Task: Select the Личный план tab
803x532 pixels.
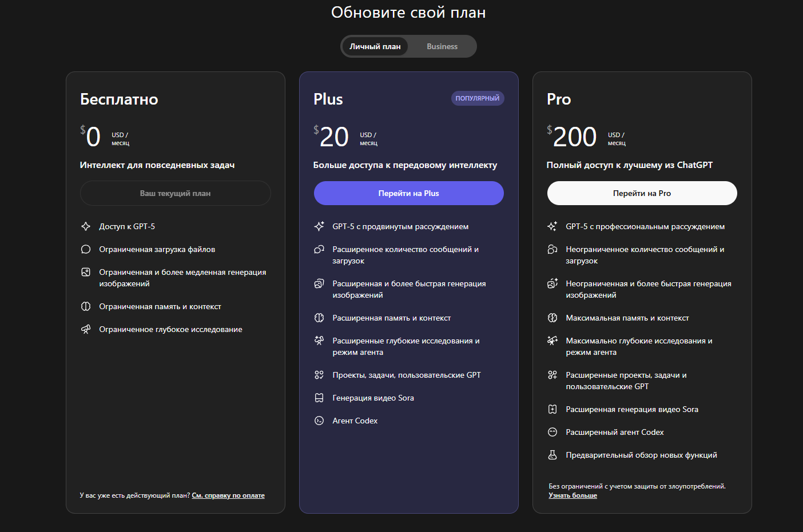Action: [375, 46]
